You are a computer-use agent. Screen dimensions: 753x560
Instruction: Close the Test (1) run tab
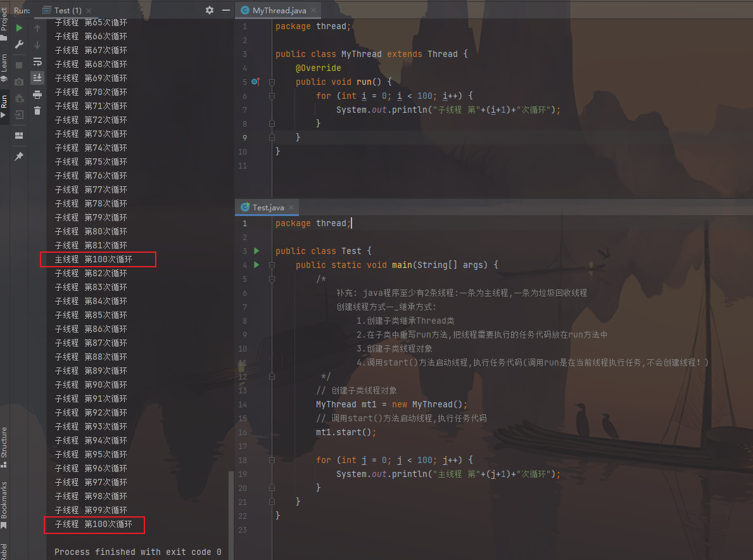(89, 10)
